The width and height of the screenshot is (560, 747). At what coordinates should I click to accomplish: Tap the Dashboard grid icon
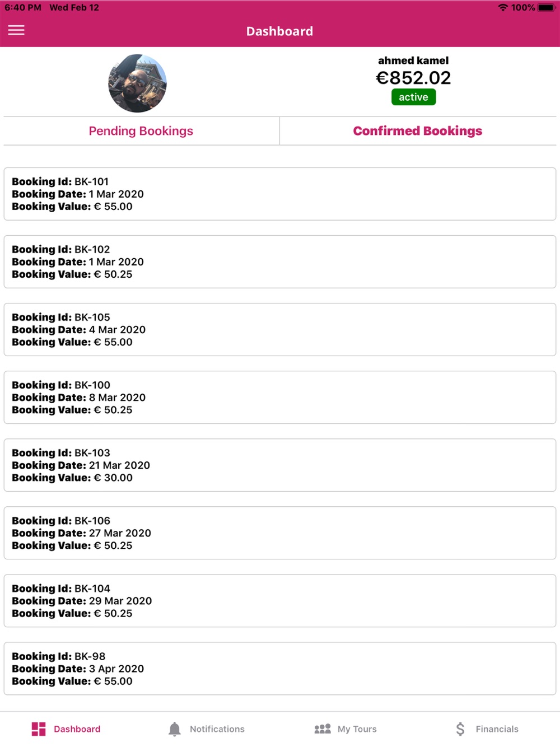click(x=39, y=729)
